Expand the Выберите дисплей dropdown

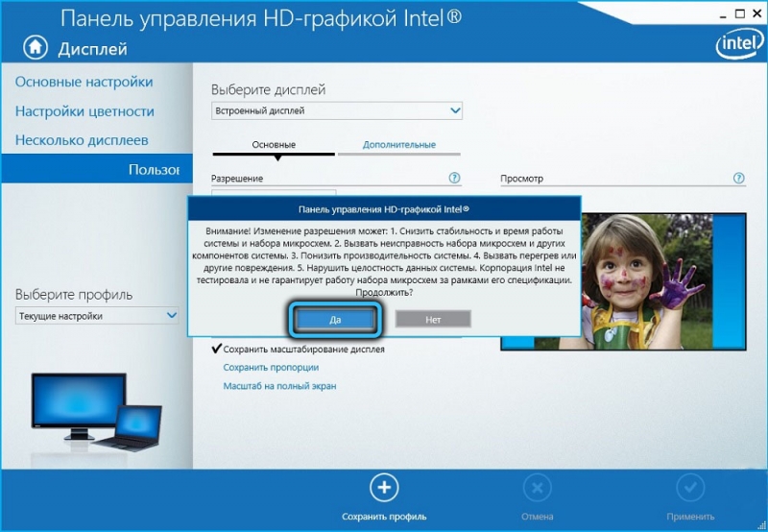pos(337,110)
